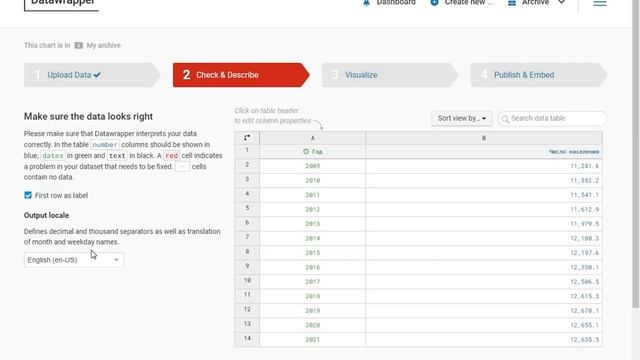The width and height of the screenshot is (640, 360).
Task: Click cell with year 2010
Action: tap(313, 180)
